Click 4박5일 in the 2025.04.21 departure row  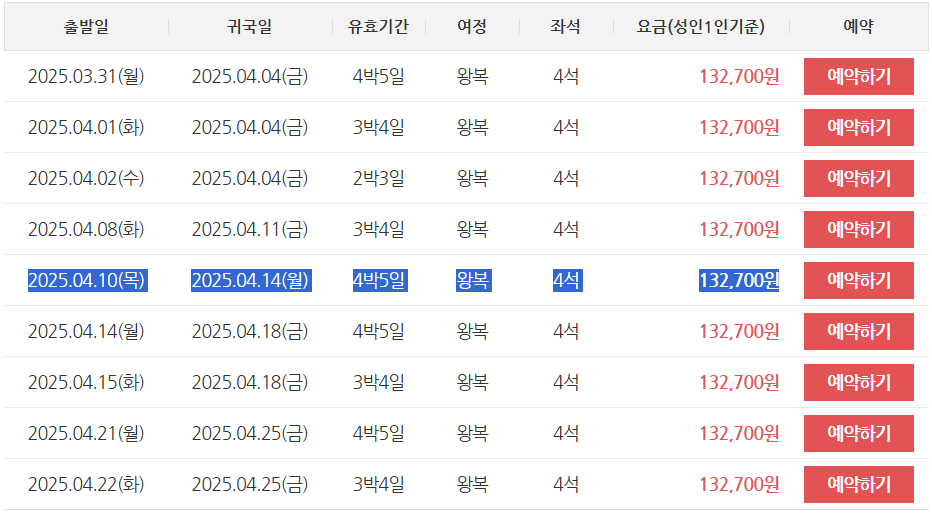(x=379, y=433)
